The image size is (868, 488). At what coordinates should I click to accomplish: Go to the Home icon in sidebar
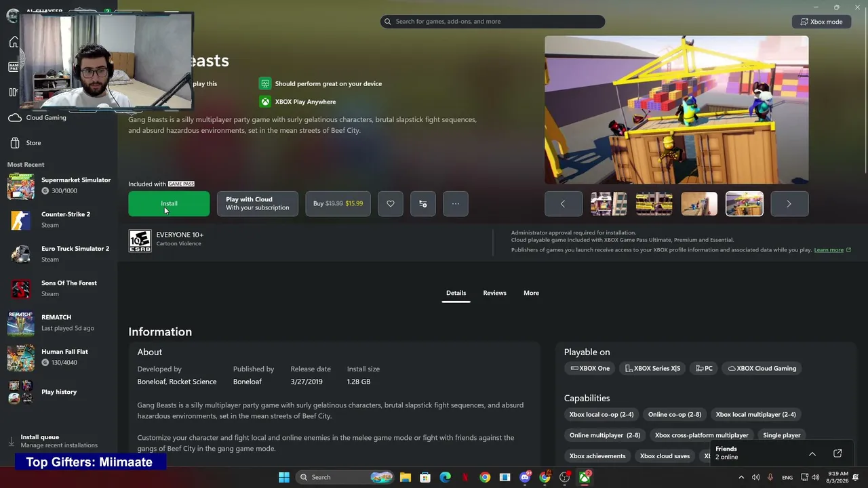click(x=13, y=42)
